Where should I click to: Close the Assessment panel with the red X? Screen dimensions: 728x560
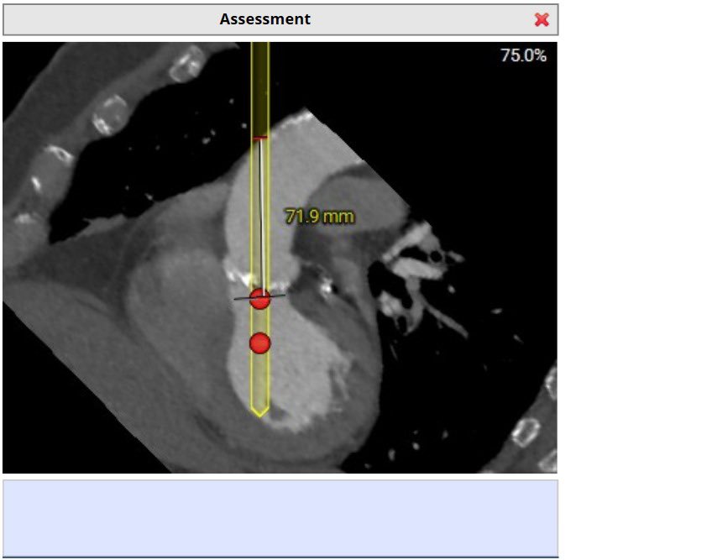[542, 19]
